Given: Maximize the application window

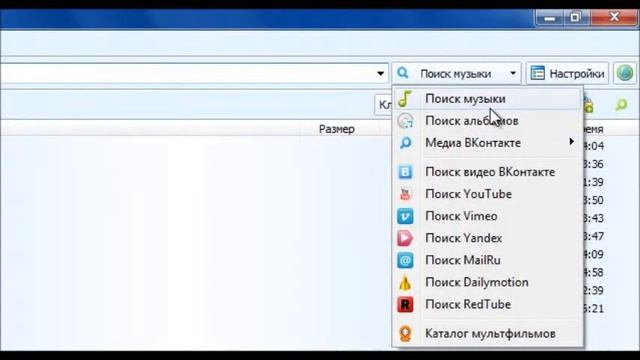Looking at the screenshot, I should (575, 18).
